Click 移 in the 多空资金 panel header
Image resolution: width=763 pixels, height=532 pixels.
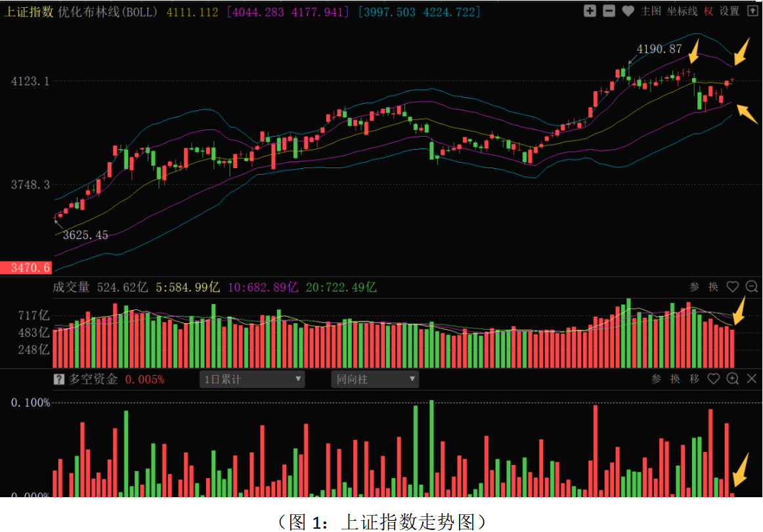tap(694, 379)
